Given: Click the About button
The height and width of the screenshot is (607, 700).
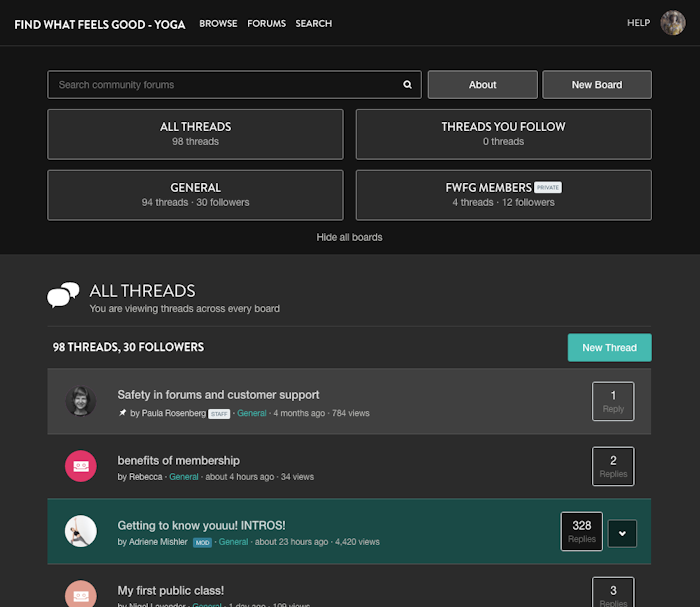Looking at the screenshot, I should (482, 85).
